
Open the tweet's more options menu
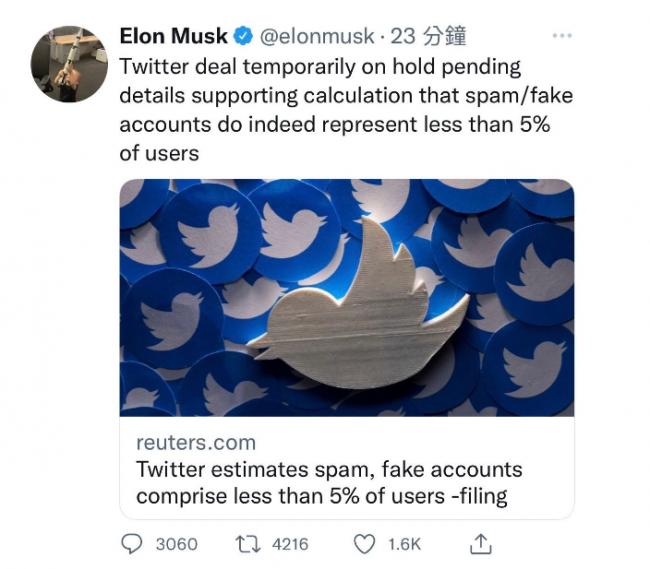pos(564,36)
